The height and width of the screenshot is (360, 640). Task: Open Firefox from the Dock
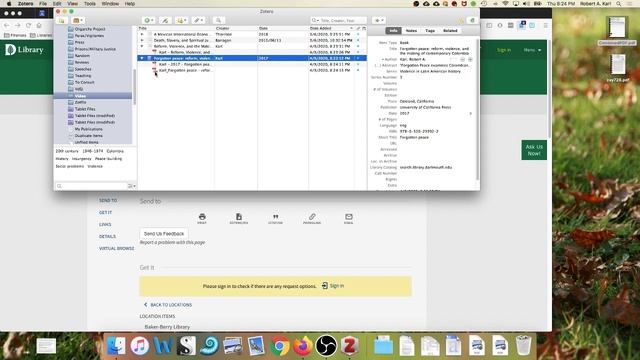click(x=303, y=346)
